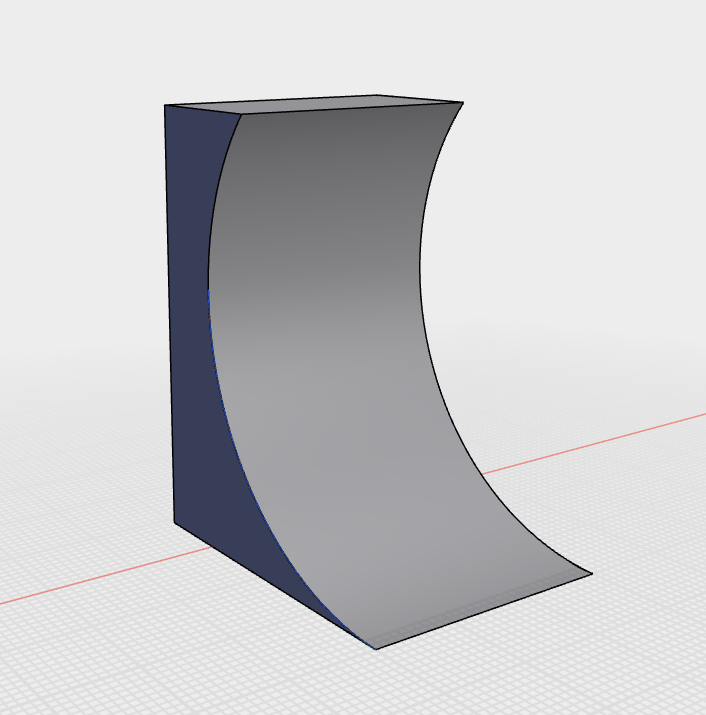Pick vertex where curved edge meets top face
706x715 pixels.
point(241,114)
